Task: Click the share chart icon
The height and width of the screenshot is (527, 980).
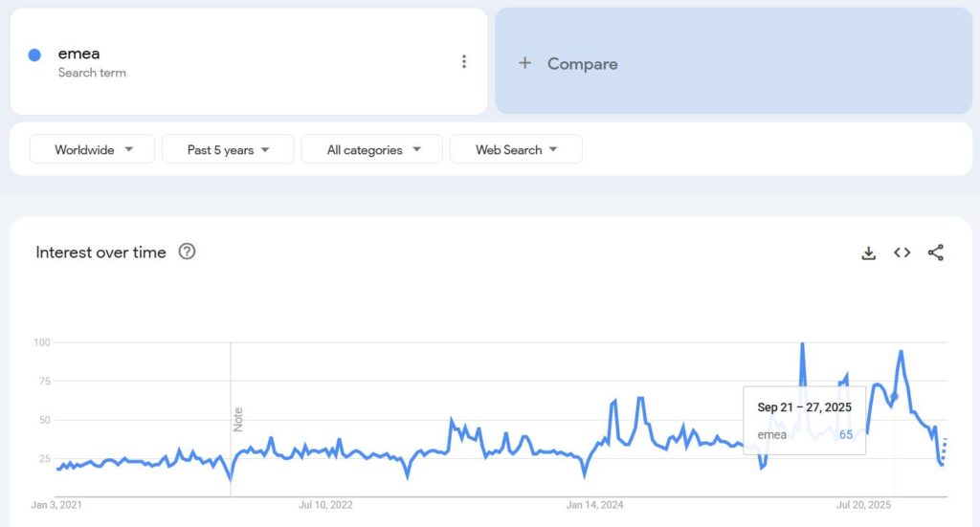Action: coord(936,253)
